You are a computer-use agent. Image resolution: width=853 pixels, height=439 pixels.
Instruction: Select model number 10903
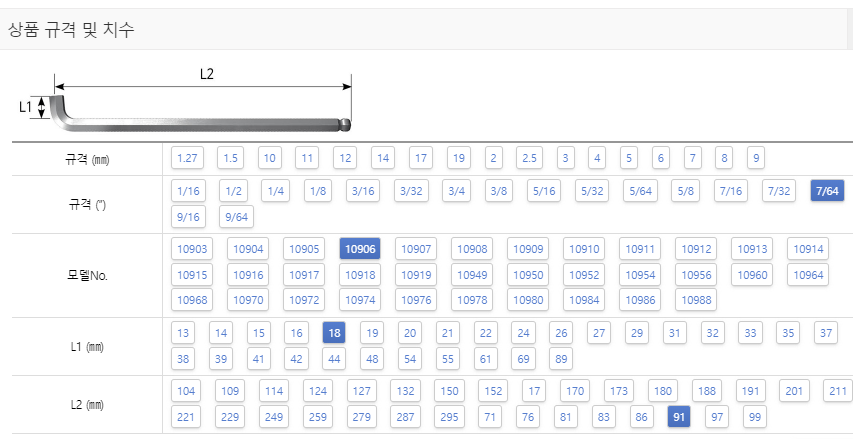coord(192,249)
